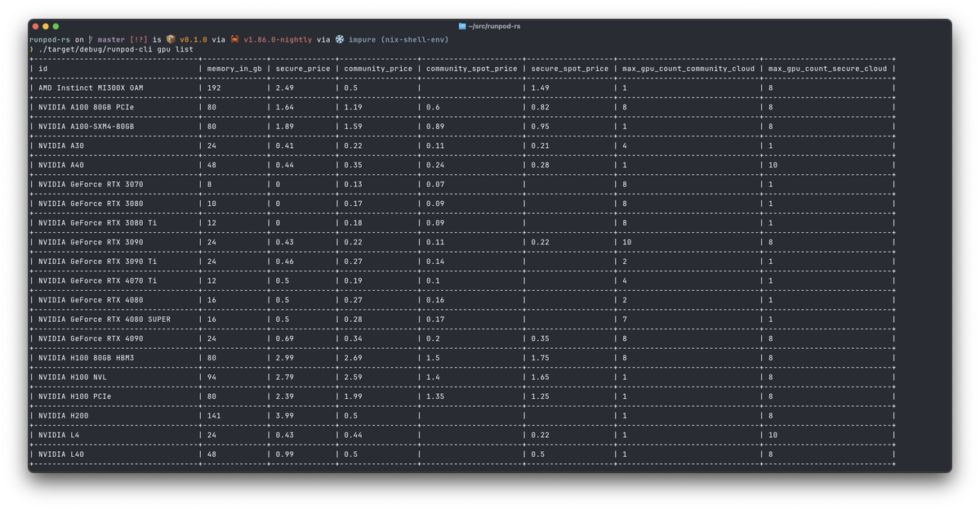Image resolution: width=980 pixels, height=510 pixels.
Task: Click community price 0.44 for L4
Action: tap(353, 435)
